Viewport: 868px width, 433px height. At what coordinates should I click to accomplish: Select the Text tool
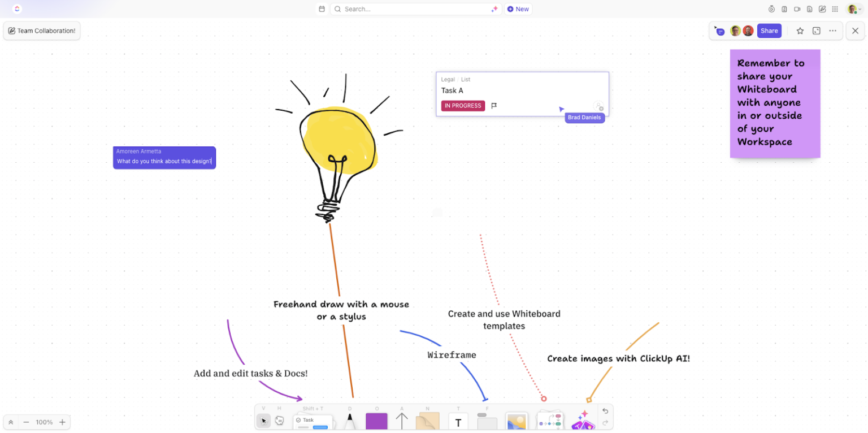pos(458,421)
